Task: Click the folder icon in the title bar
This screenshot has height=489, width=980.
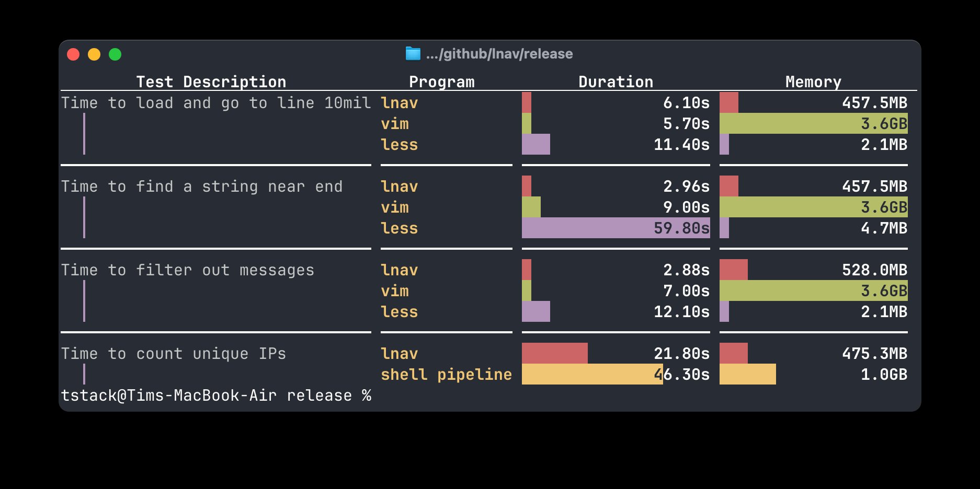Action: 413,54
